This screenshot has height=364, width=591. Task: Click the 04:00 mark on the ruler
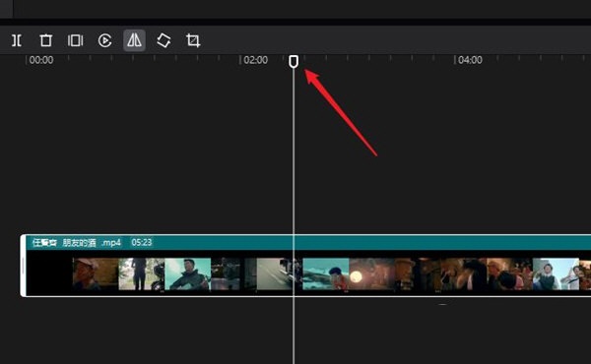pos(470,60)
